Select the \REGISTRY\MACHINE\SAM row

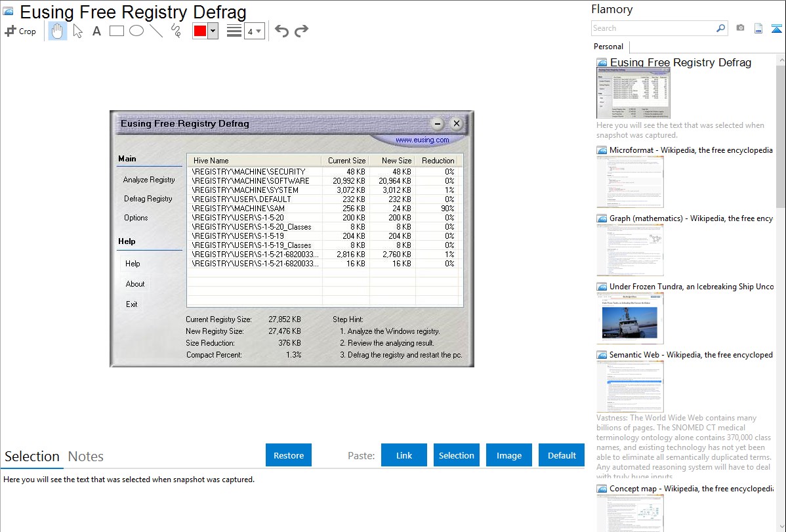click(323, 208)
